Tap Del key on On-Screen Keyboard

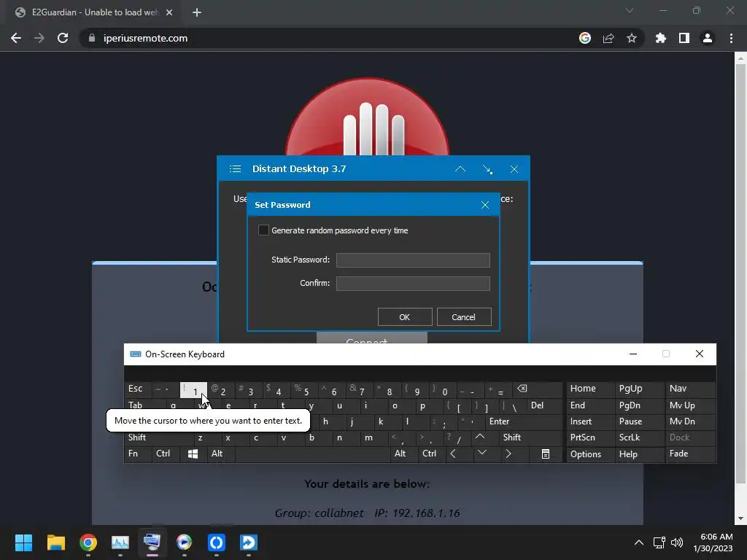click(x=545, y=405)
